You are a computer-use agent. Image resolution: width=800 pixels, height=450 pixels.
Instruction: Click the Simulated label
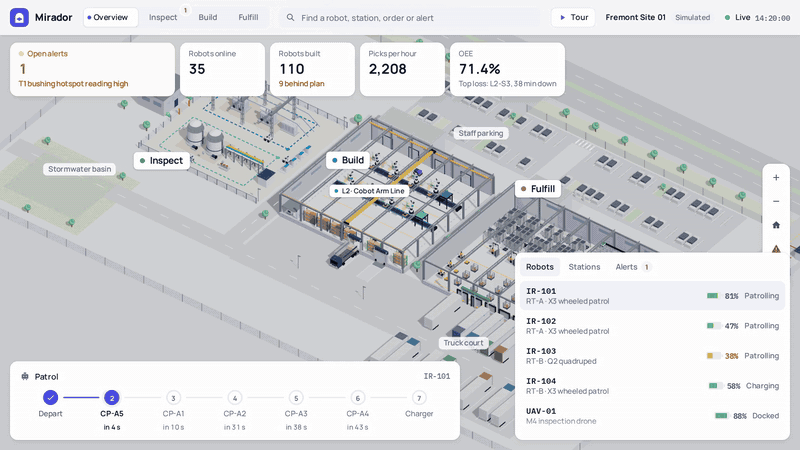coord(692,17)
